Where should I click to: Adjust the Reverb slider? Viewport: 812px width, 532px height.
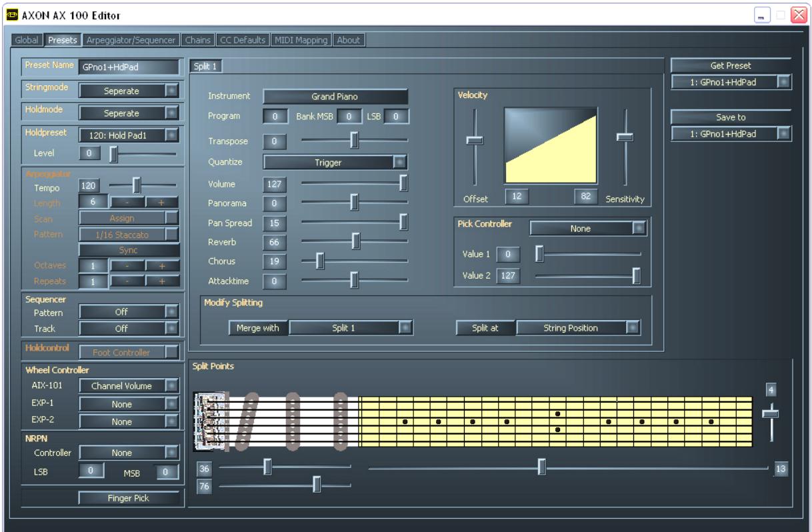coord(354,241)
